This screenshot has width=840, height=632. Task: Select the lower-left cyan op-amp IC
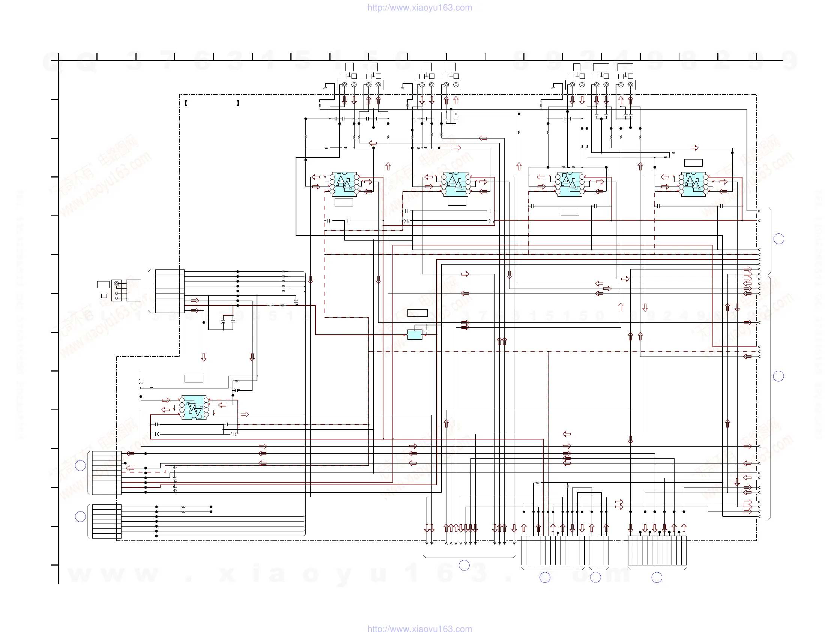tap(194, 408)
